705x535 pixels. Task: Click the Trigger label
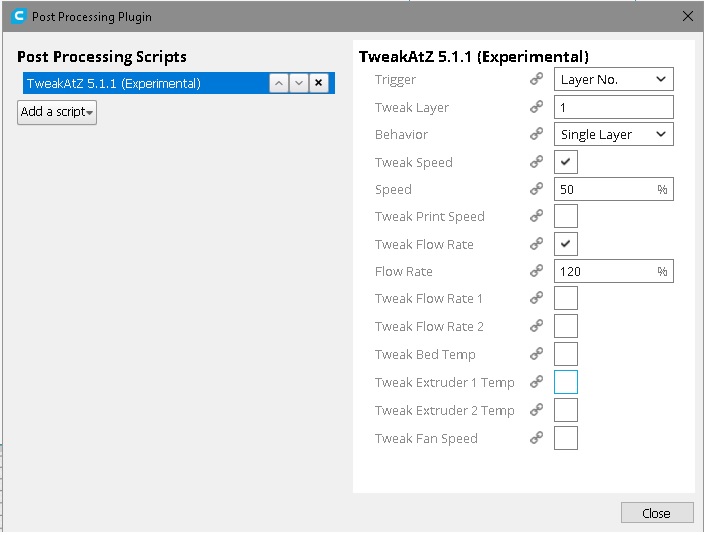395,80
